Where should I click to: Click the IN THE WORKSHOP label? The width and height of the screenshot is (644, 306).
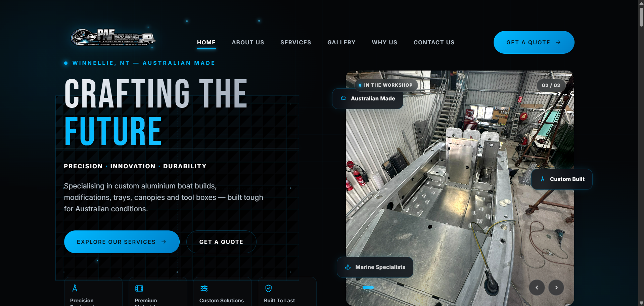(386, 85)
